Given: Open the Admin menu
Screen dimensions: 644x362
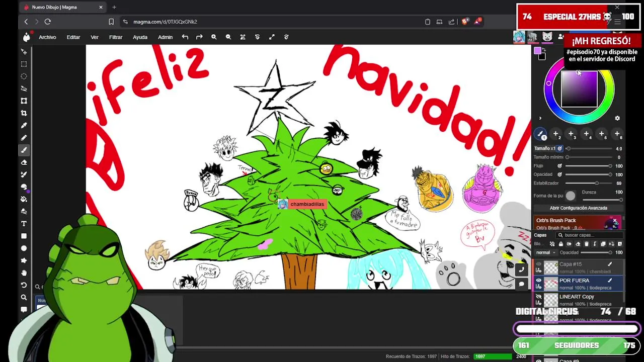Looking at the screenshot, I should pos(165,37).
